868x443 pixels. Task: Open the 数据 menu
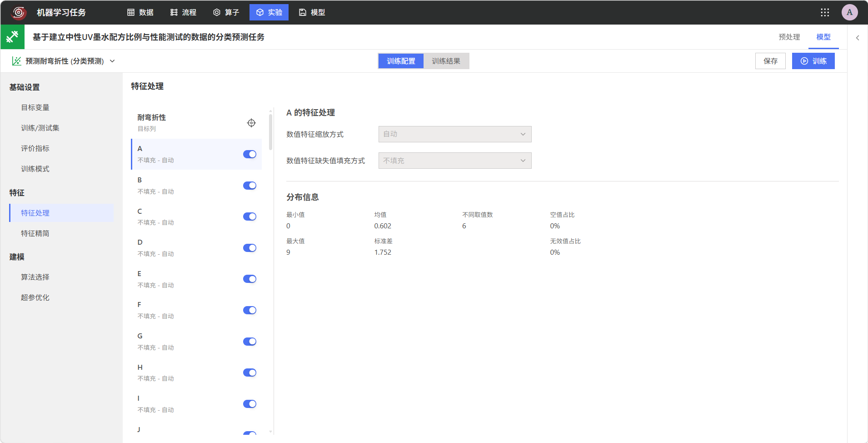tap(140, 12)
